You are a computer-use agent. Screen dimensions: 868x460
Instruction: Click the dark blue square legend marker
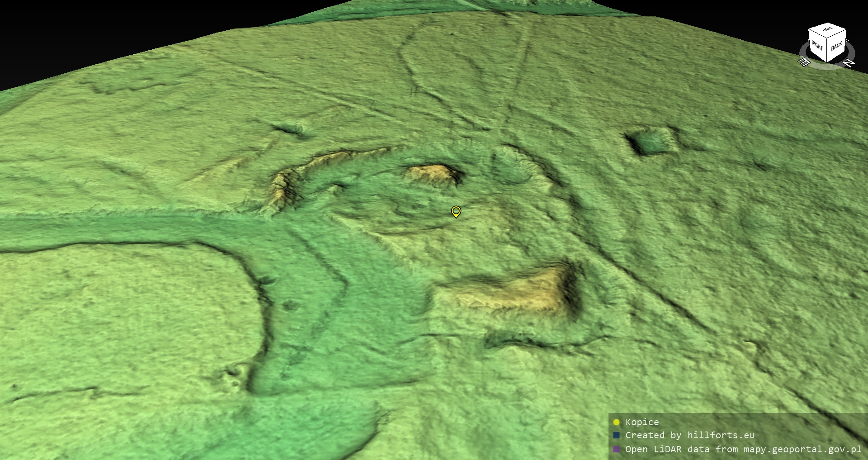coord(616,436)
